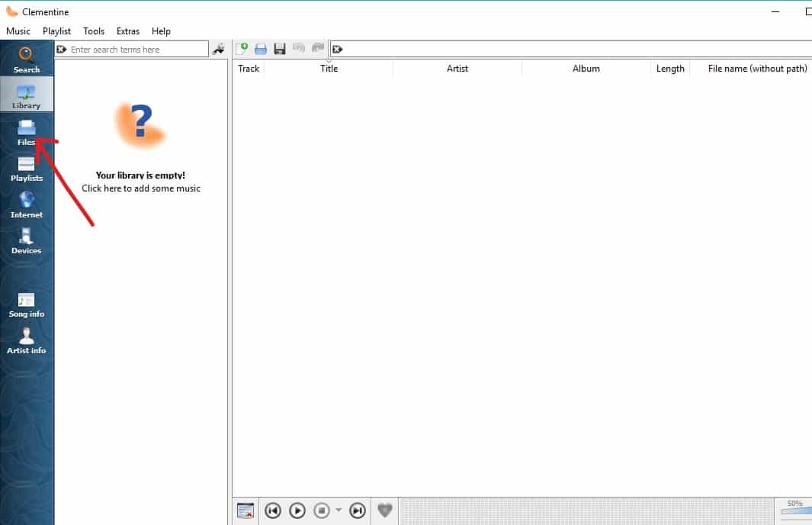The height and width of the screenshot is (525, 812).
Task: Create a new playlist icon
Action: tap(242, 49)
